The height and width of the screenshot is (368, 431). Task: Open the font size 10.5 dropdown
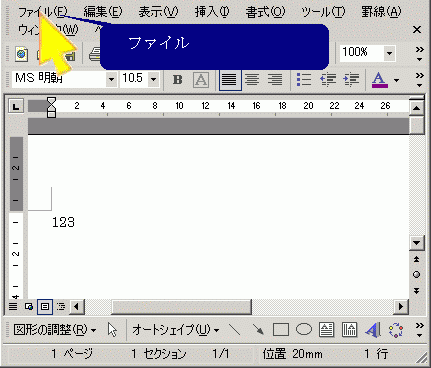click(153, 79)
